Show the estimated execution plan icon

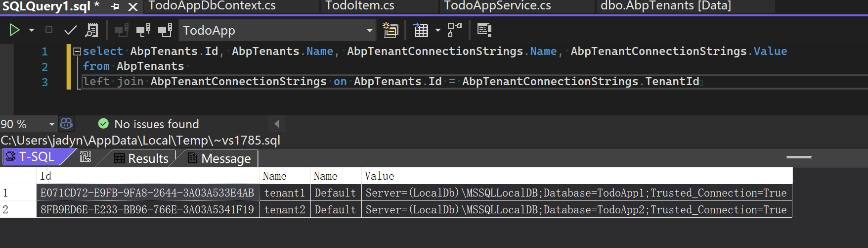92,30
